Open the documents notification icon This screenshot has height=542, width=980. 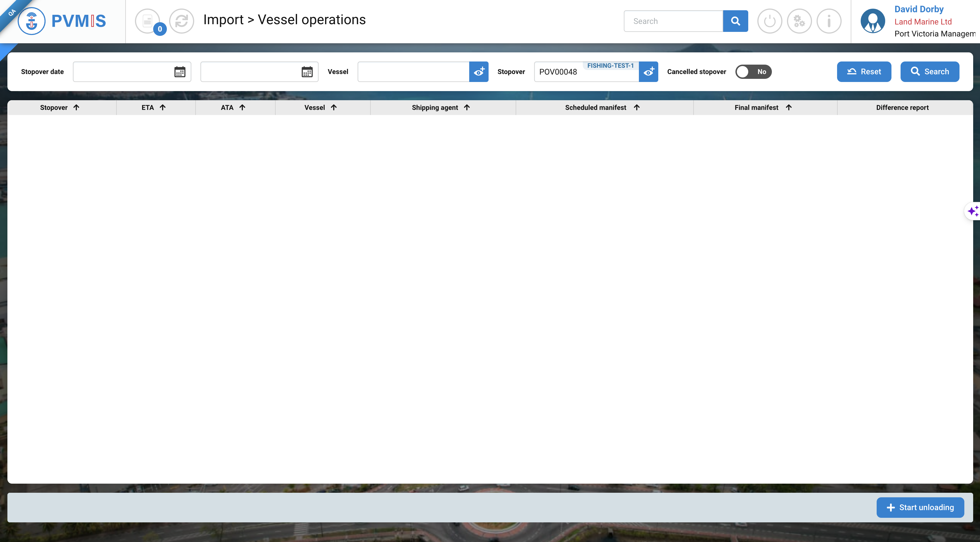(147, 21)
